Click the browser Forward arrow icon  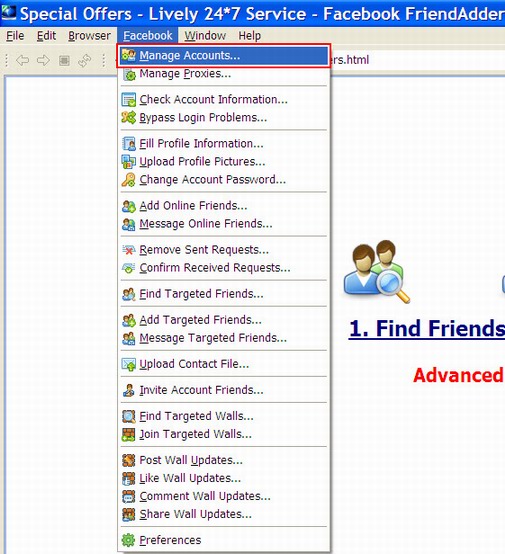click(43, 60)
